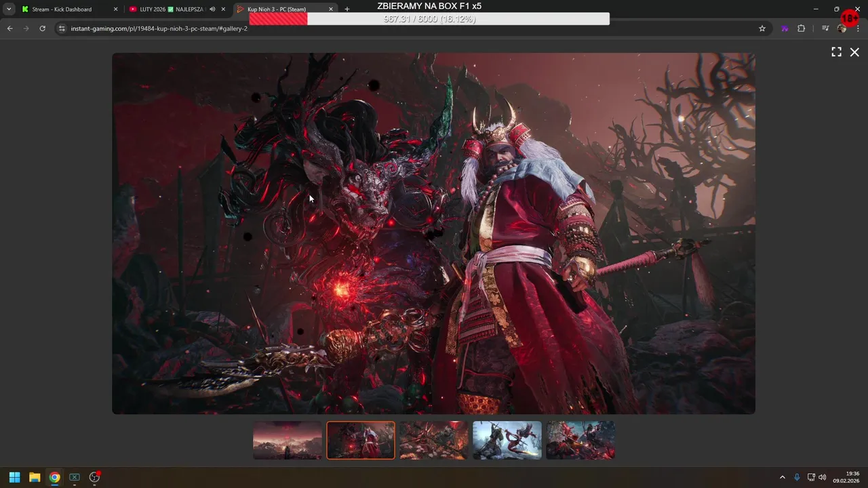Image resolution: width=868 pixels, height=488 pixels.
Task: Select the highlighted second gallery thumbnail
Action: (361, 441)
